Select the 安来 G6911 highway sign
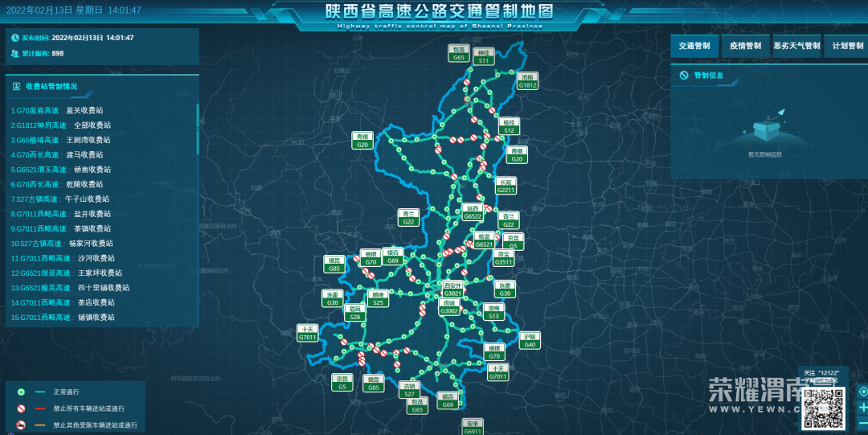868x435 pixels. point(473,427)
